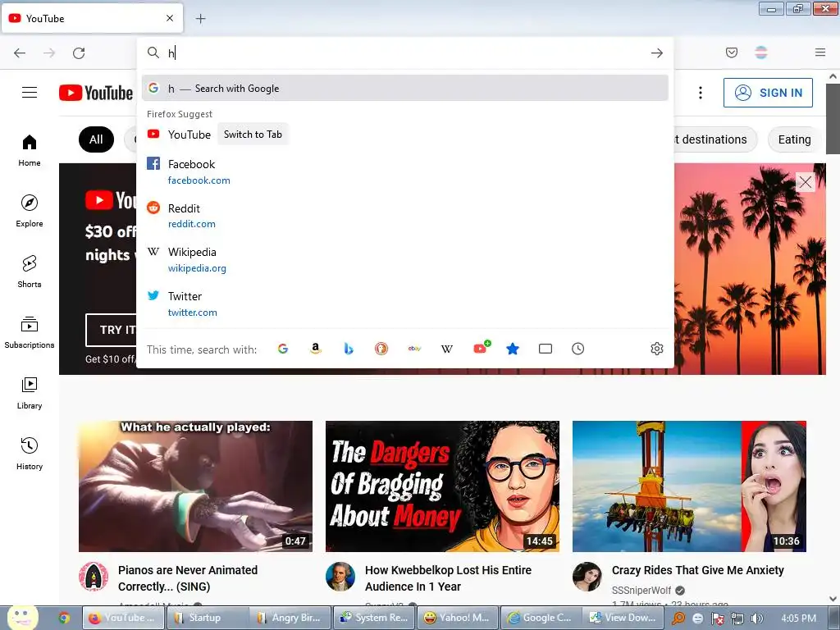
Task: Switch to Startup taskbar window
Action: point(206,618)
